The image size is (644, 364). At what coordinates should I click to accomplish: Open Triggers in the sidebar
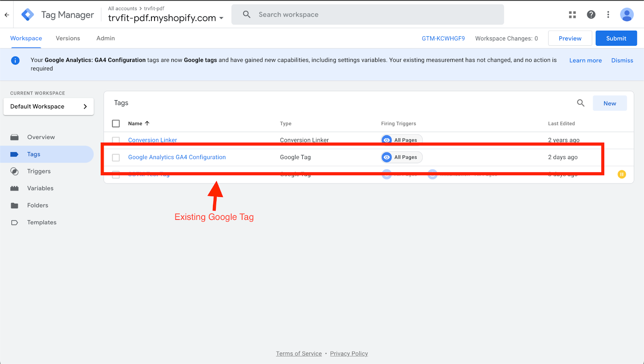[x=39, y=171]
